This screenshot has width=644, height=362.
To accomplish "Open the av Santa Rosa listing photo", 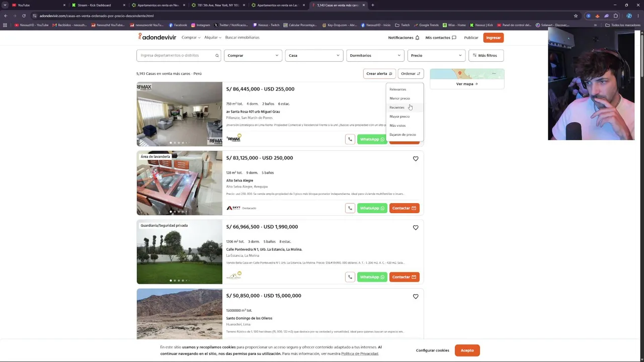I will coord(179,114).
